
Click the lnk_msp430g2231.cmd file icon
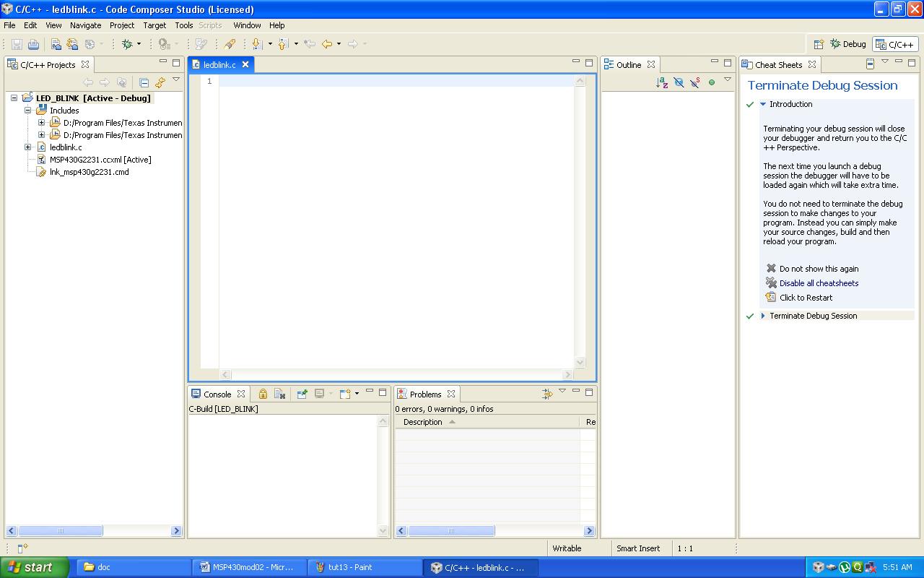(42, 172)
